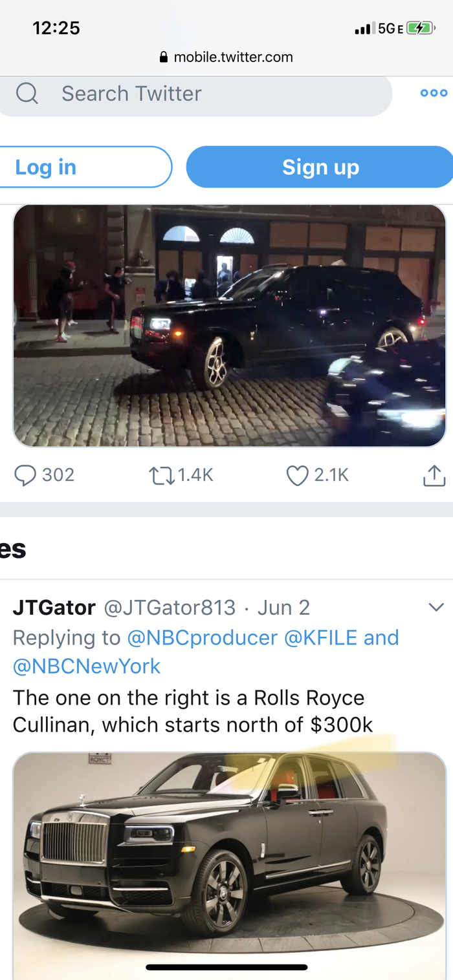Open the @KFILE mention link
The height and width of the screenshot is (980, 453).
pyautogui.click(x=321, y=638)
